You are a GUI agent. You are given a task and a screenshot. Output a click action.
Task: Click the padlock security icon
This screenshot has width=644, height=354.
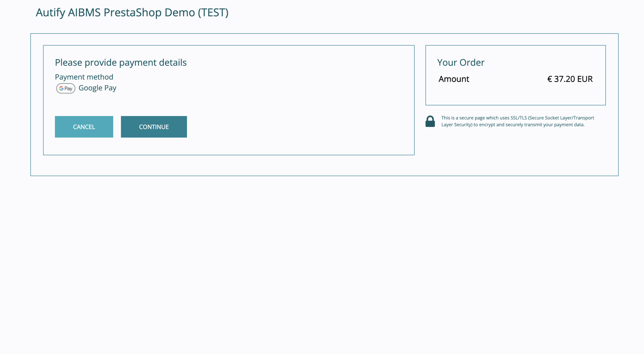pos(430,122)
